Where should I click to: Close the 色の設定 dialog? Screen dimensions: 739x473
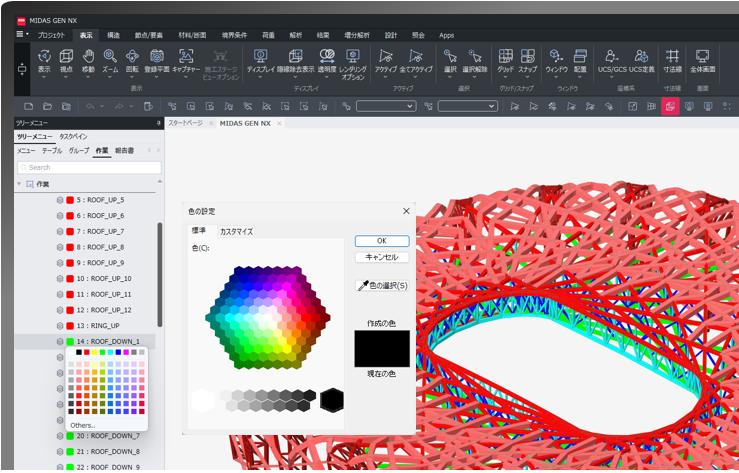(x=406, y=212)
